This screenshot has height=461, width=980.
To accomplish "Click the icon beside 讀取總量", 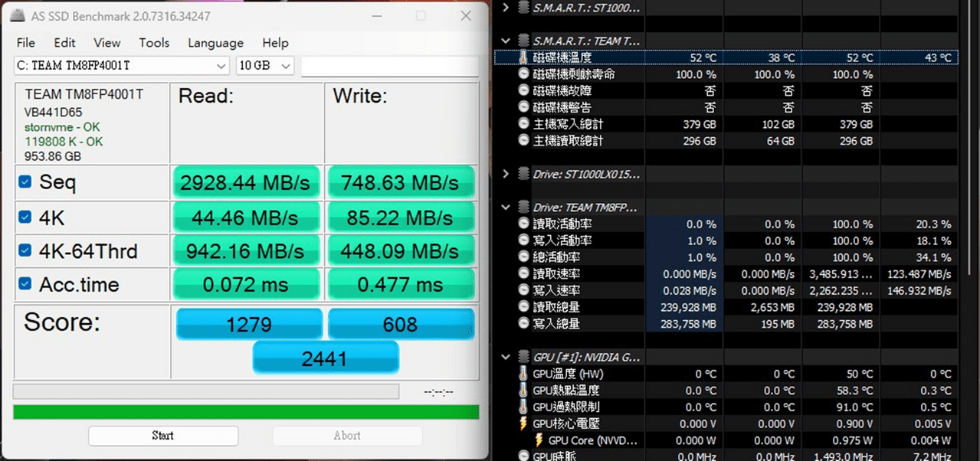I will tap(523, 307).
